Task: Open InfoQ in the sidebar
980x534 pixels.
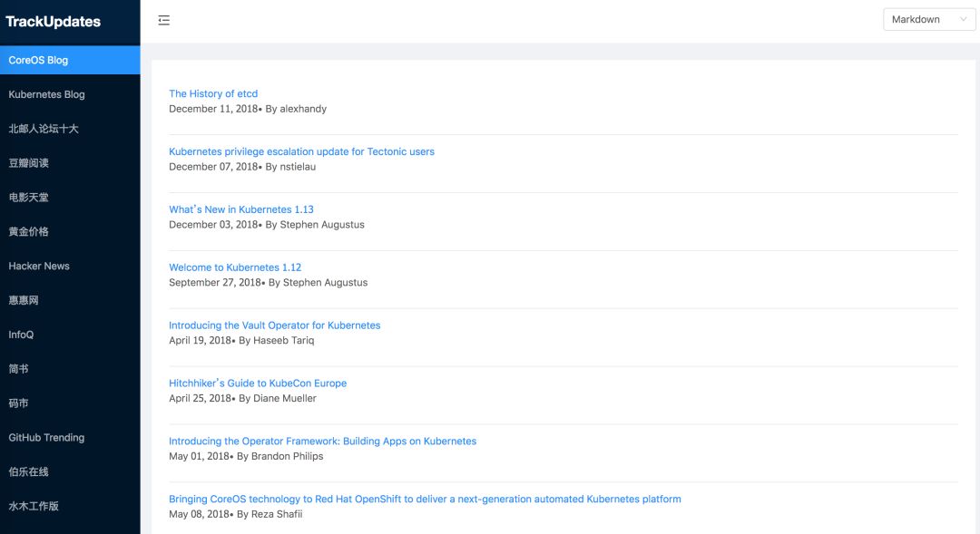Action: click(70, 335)
